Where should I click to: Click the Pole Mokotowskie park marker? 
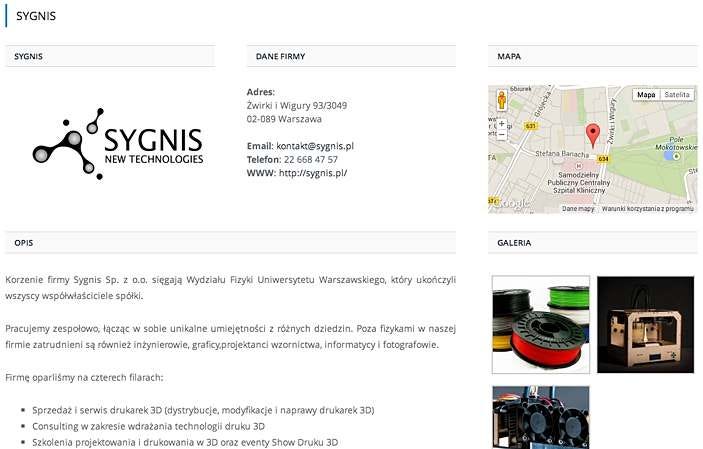point(677,156)
